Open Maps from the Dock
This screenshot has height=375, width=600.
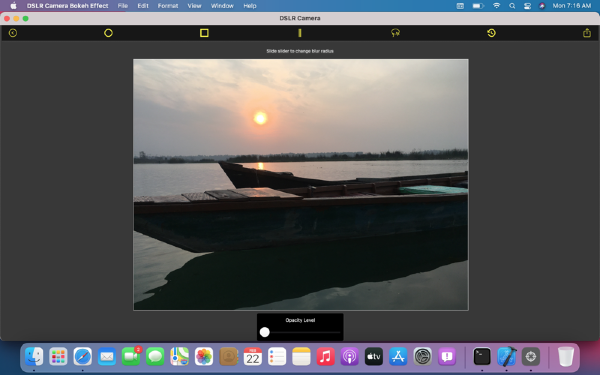tap(179, 357)
